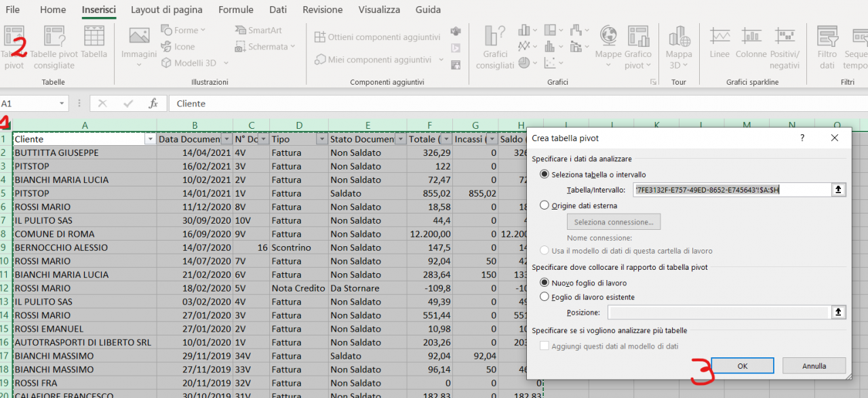Open the Immagini insert menu
Screen dimensions: 868x398
[139, 47]
